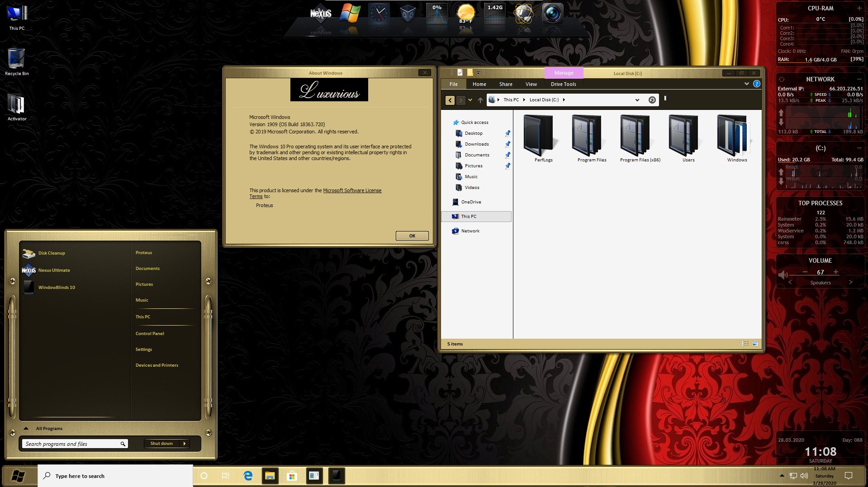
Task: Go up one level in Explorer
Action: click(x=480, y=100)
